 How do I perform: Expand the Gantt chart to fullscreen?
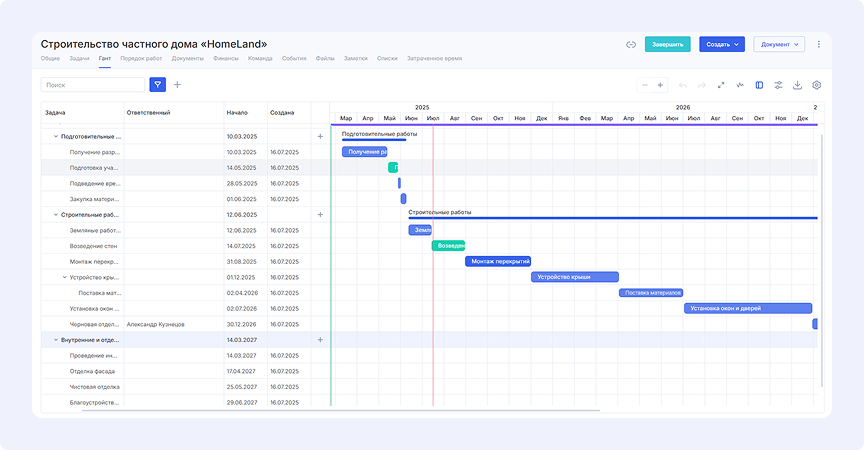(721, 85)
